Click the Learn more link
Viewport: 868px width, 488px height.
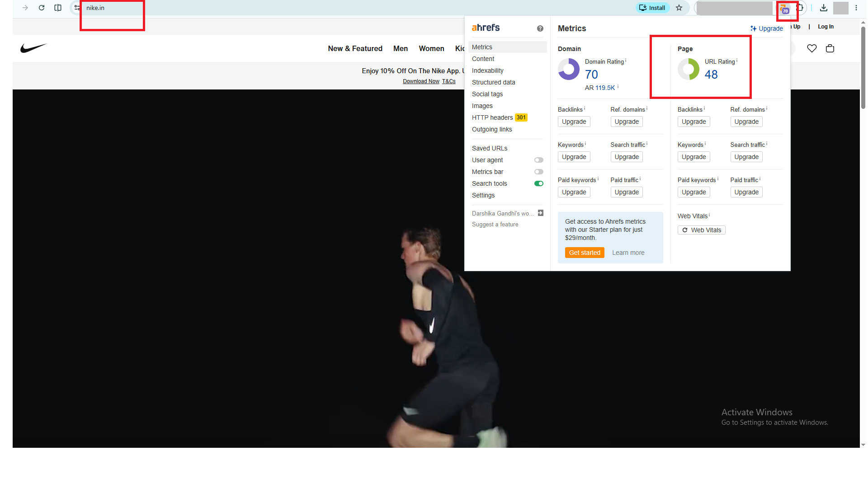pyautogui.click(x=628, y=253)
